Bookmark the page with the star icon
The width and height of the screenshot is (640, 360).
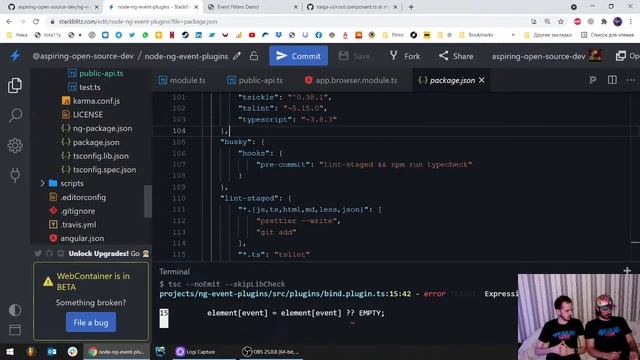click(561, 22)
